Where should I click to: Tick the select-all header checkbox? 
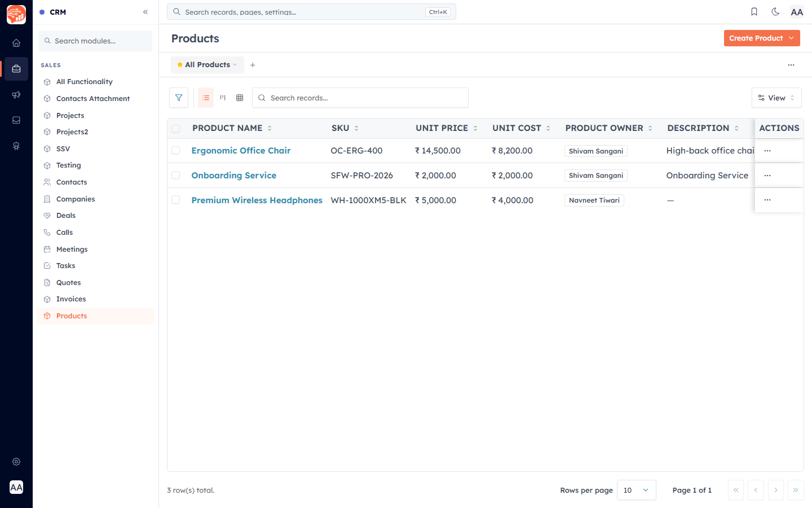click(x=176, y=129)
